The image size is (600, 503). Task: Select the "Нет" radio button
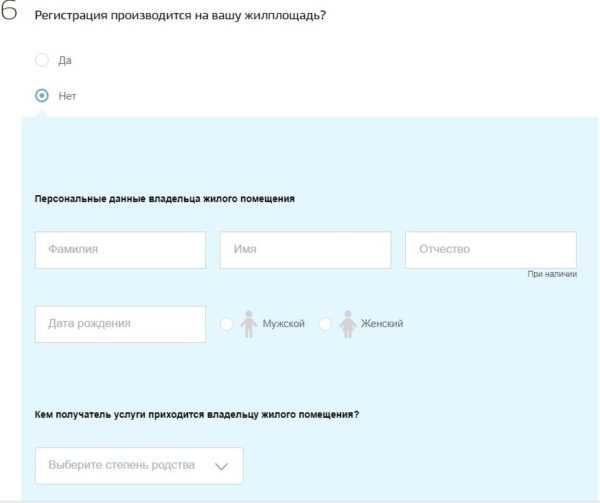tap(42, 96)
